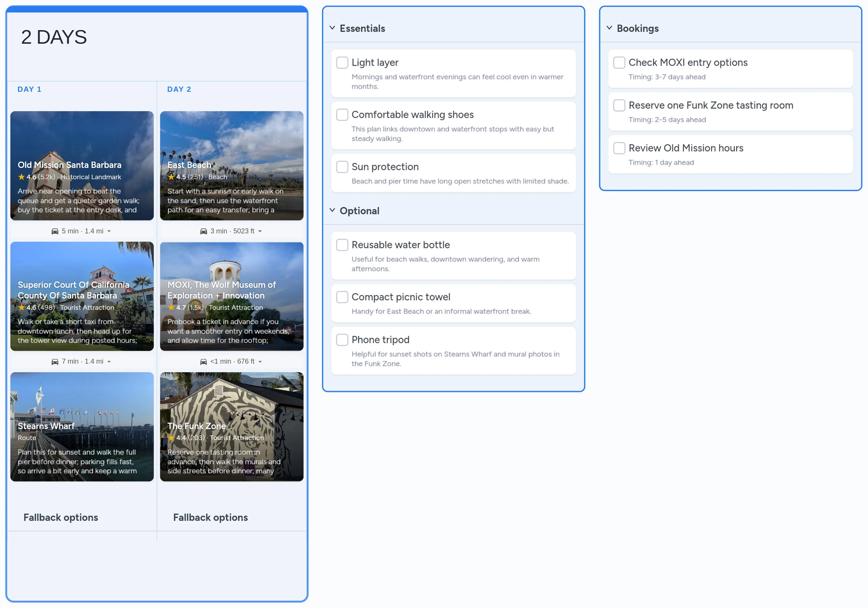Check the Light layer checkbox
Image resolution: width=868 pixels, height=608 pixels.
[x=342, y=63]
